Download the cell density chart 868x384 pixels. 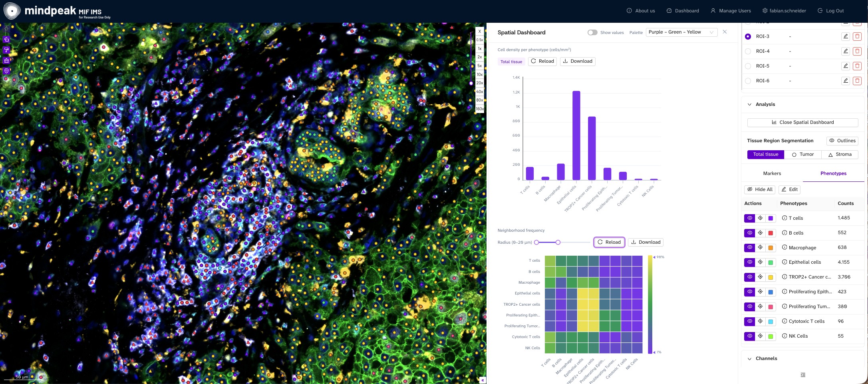578,61
